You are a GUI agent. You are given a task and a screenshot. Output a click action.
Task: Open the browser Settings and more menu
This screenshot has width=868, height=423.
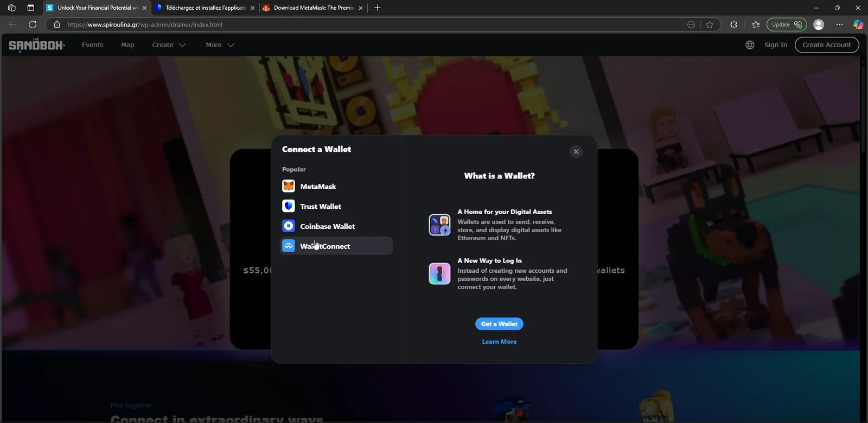[x=839, y=24]
